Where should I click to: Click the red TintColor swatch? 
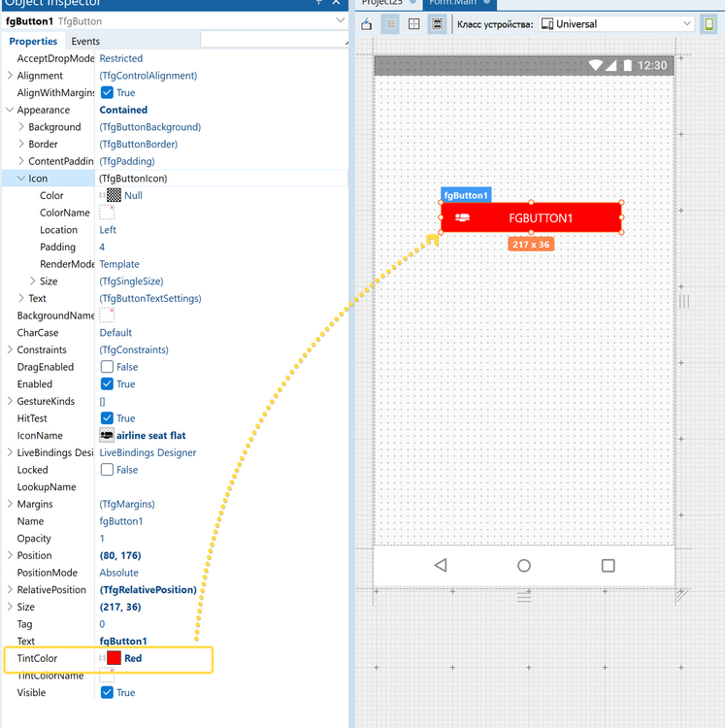point(114,658)
